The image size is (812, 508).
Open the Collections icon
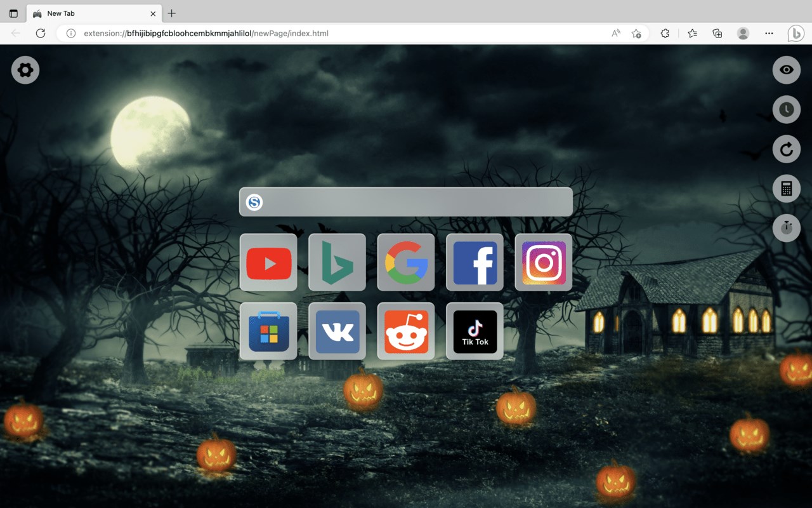click(x=717, y=33)
